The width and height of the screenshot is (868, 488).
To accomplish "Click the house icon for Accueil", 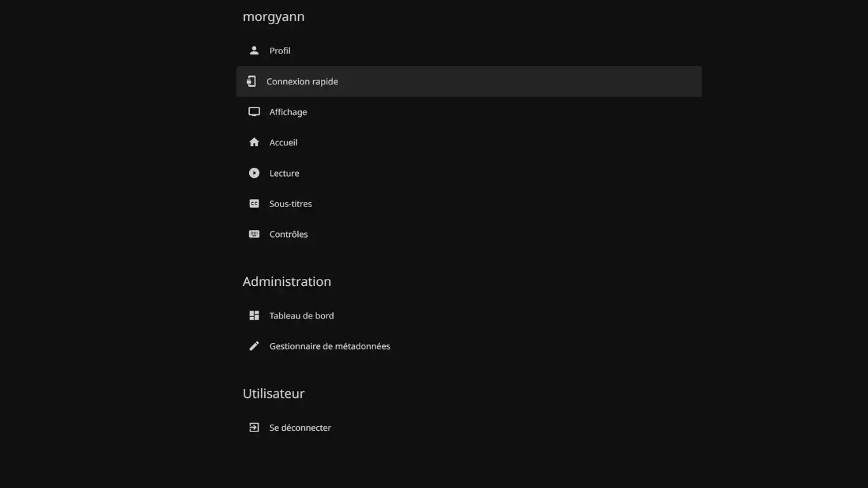I will click(254, 142).
